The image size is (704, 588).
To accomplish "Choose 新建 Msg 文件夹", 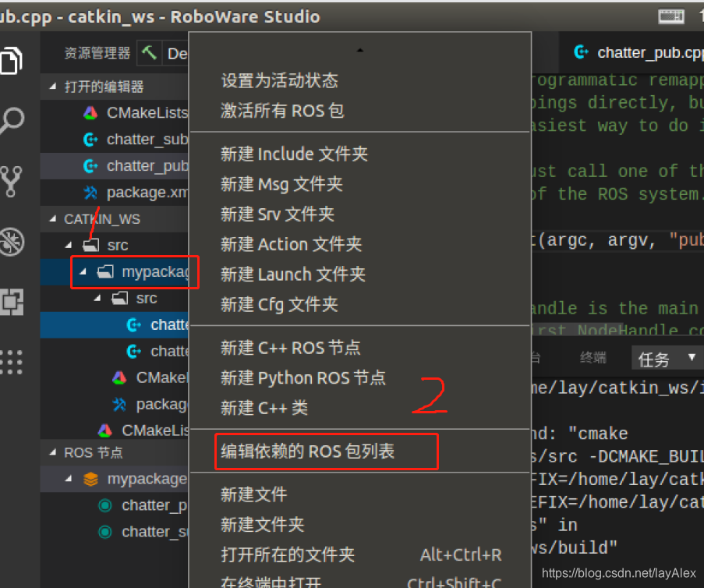I will [x=281, y=184].
